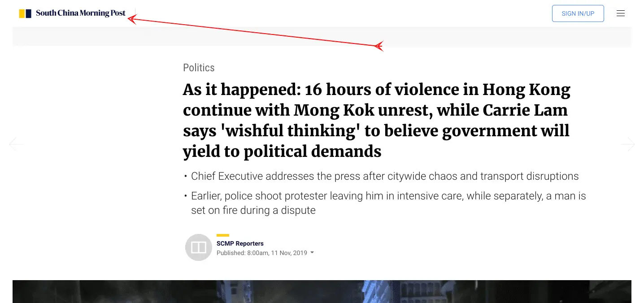Go to next article with right arrow
The width and height of the screenshot is (644, 303).
tap(628, 144)
